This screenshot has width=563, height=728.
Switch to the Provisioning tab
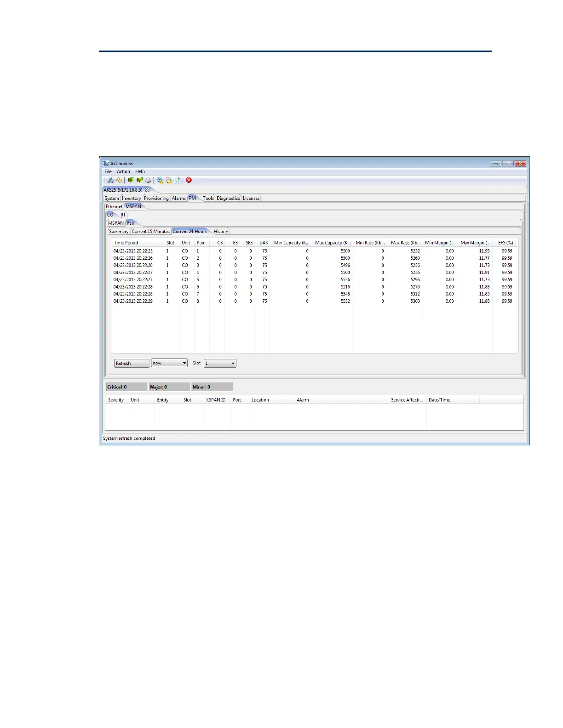pos(156,199)
